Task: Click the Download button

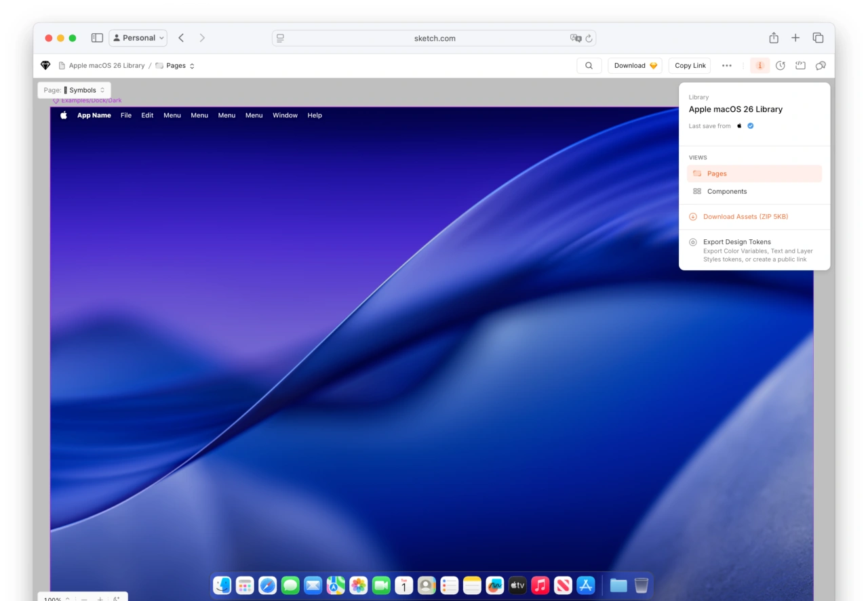Action: pyautogui.click(x=635, y=66)
